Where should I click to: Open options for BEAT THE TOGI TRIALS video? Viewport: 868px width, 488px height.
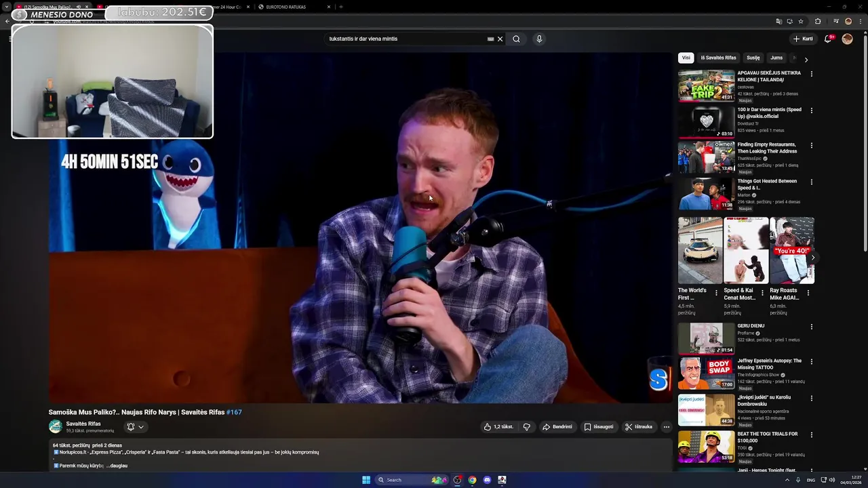click(x=811, y=435)
